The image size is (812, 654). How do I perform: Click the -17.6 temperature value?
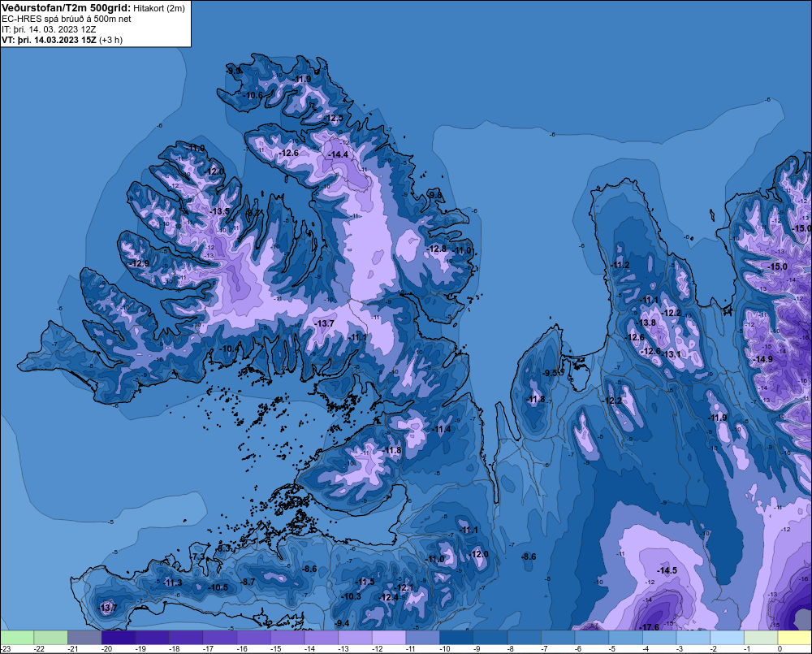tap(649, 627)
